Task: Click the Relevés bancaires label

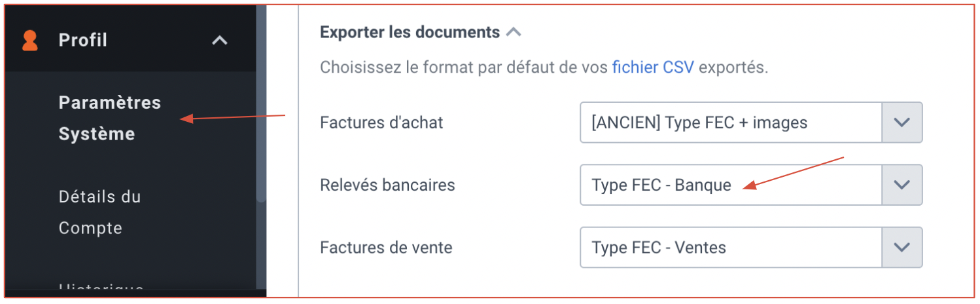Action: pos(387,185)
